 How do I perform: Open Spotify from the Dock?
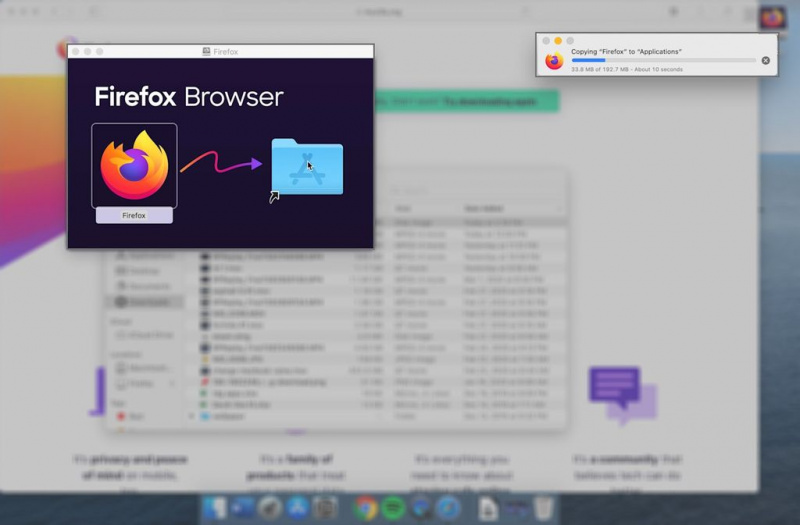pos(393,508)
